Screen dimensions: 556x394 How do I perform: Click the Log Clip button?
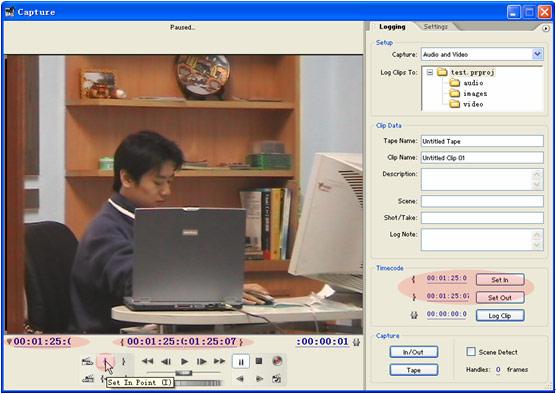pyautogui.click(x=500, y=315)
